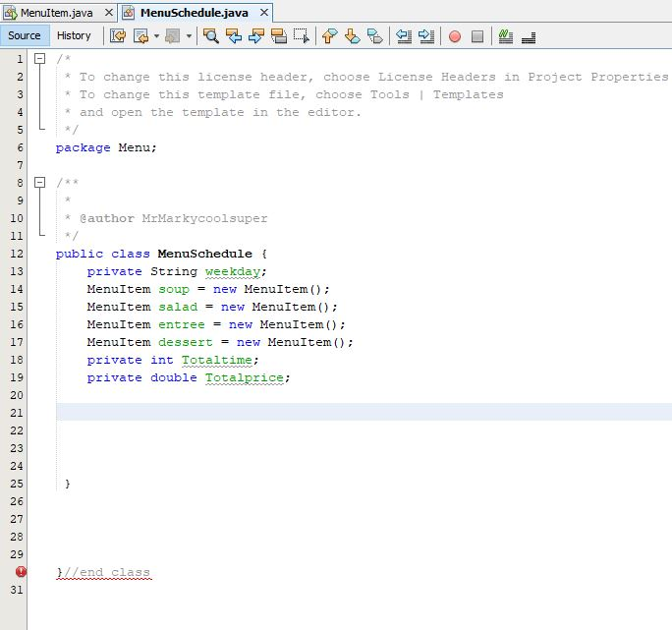Toggle Rectangular Selection mode
This screenshot has width=672, height=630.
[302, 36]
